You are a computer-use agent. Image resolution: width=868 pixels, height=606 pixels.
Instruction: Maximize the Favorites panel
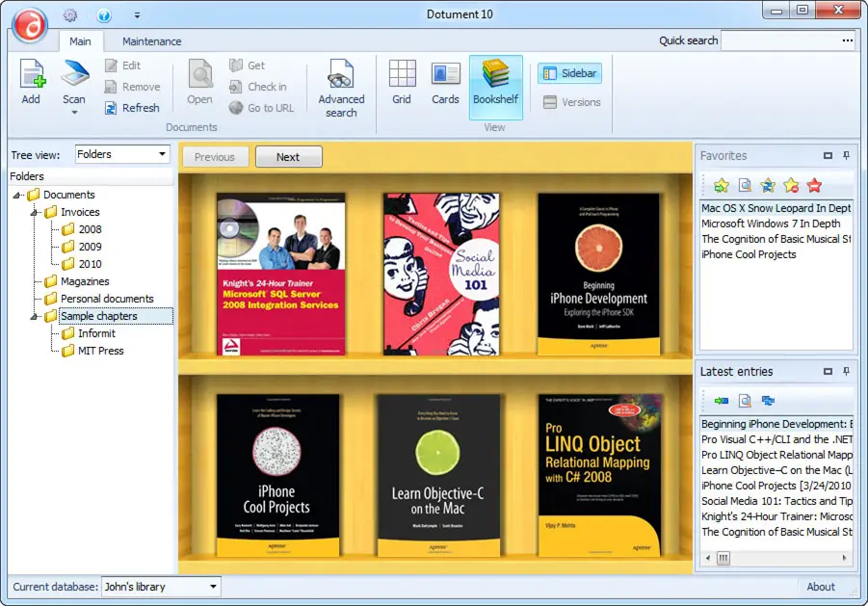tap(829, 155)
